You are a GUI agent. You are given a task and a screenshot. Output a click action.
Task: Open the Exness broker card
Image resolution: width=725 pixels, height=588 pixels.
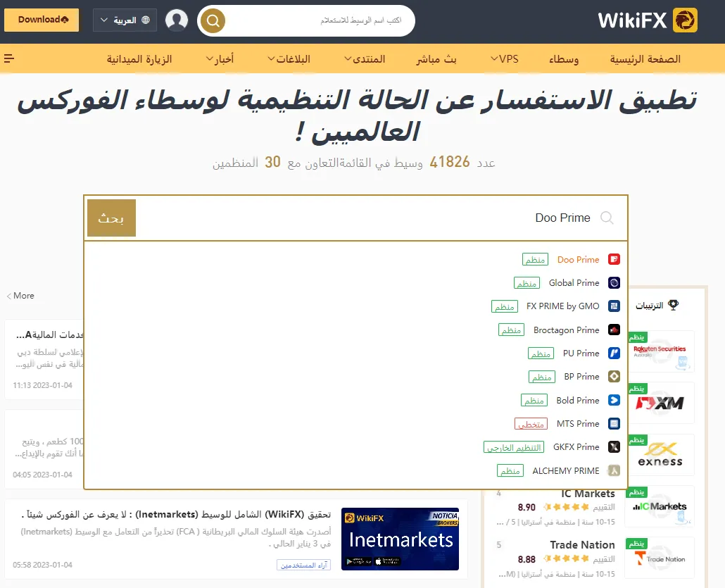660,455
